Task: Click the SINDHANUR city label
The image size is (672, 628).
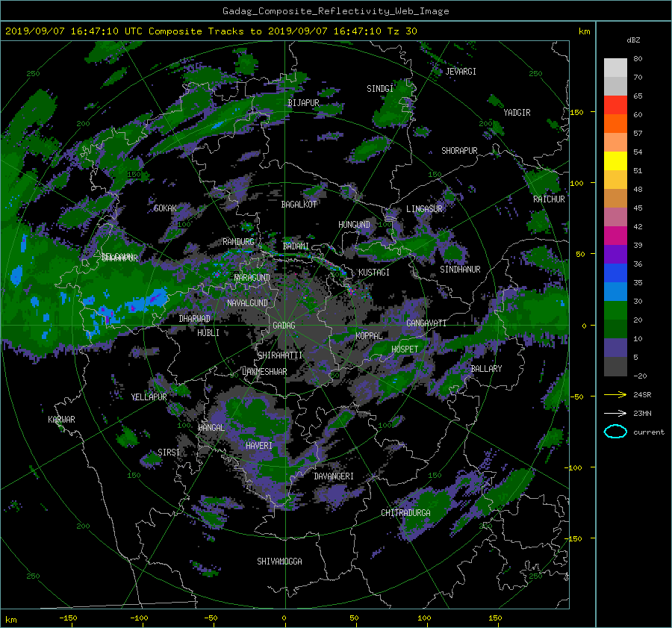Action: [x=460, y=270]
